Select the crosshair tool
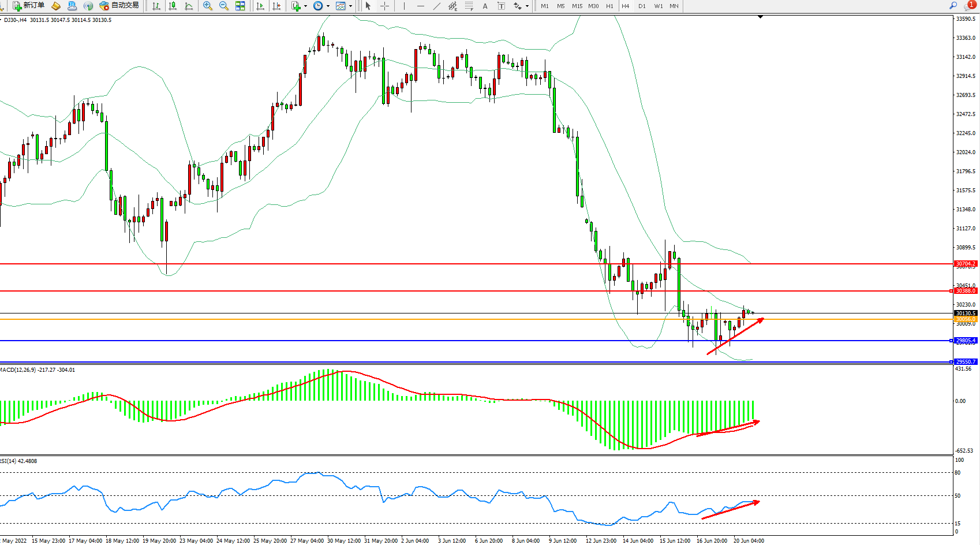980x545 pixels. (x=384, y=6)
